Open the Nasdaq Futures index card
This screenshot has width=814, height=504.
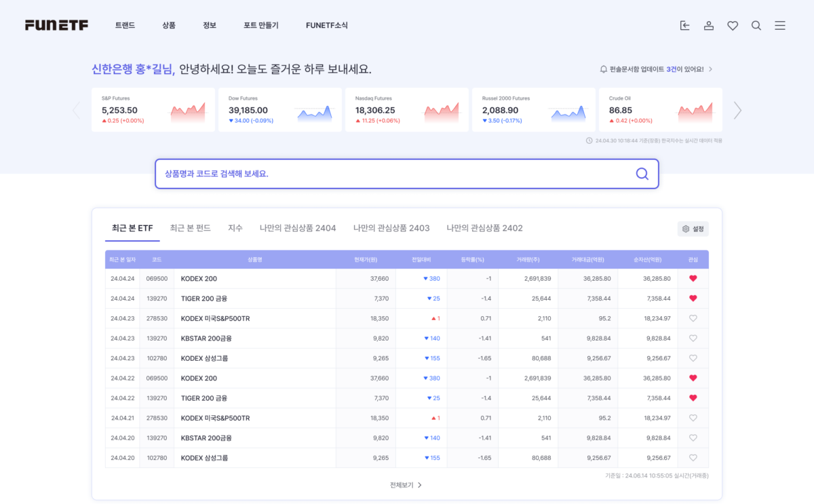(x=407, y=110)
